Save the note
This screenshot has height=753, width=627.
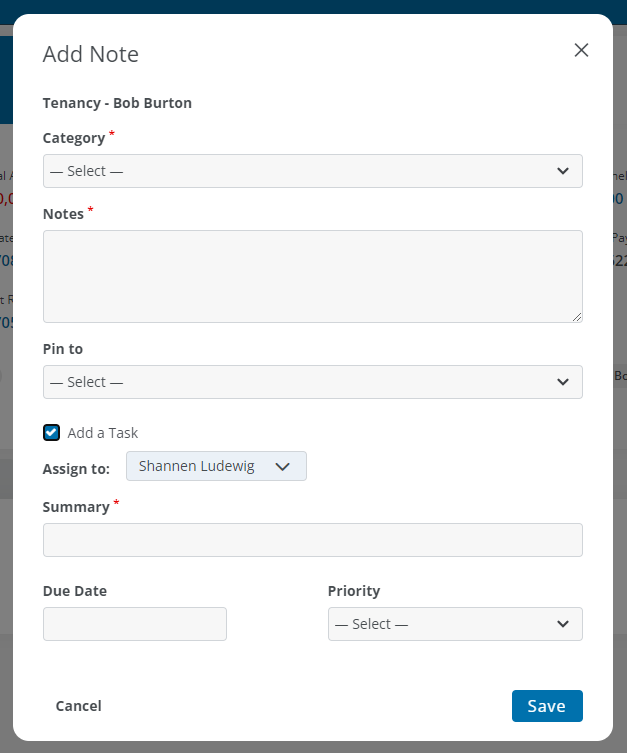tap(547, 706)
